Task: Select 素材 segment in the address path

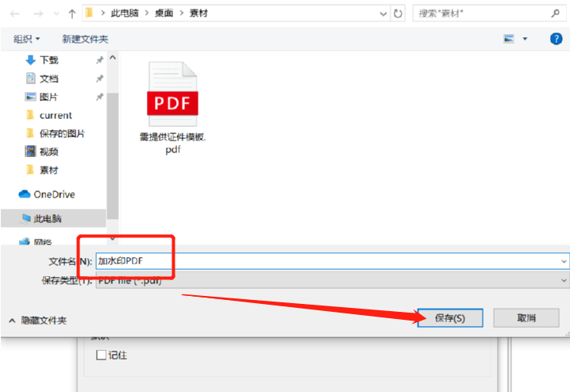Action: (198, 13)
